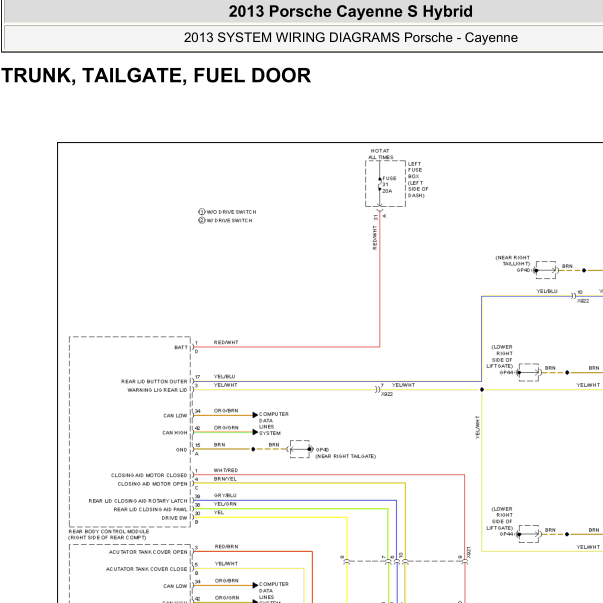Image resolution: width=603 pixels, height=603 pixels.
Task: Click the 'DRIVE SW' terminal label
Action: tap(174, 518)
